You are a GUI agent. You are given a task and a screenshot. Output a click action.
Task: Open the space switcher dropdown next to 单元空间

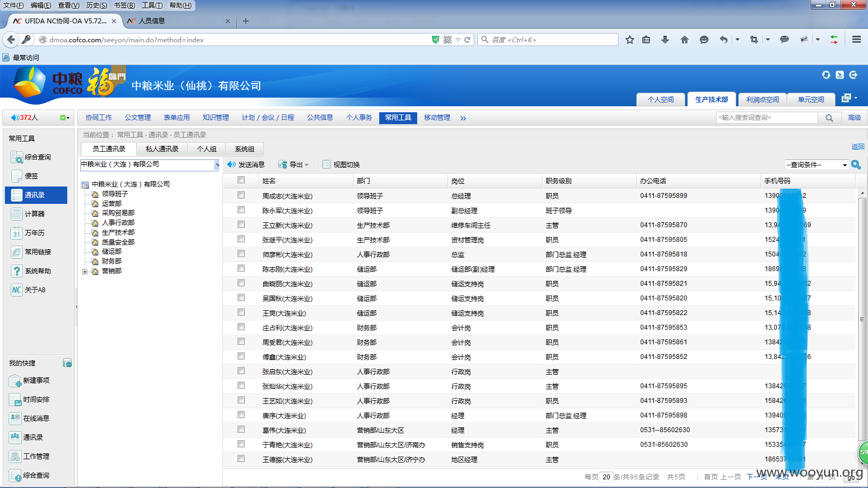point(849,98)
